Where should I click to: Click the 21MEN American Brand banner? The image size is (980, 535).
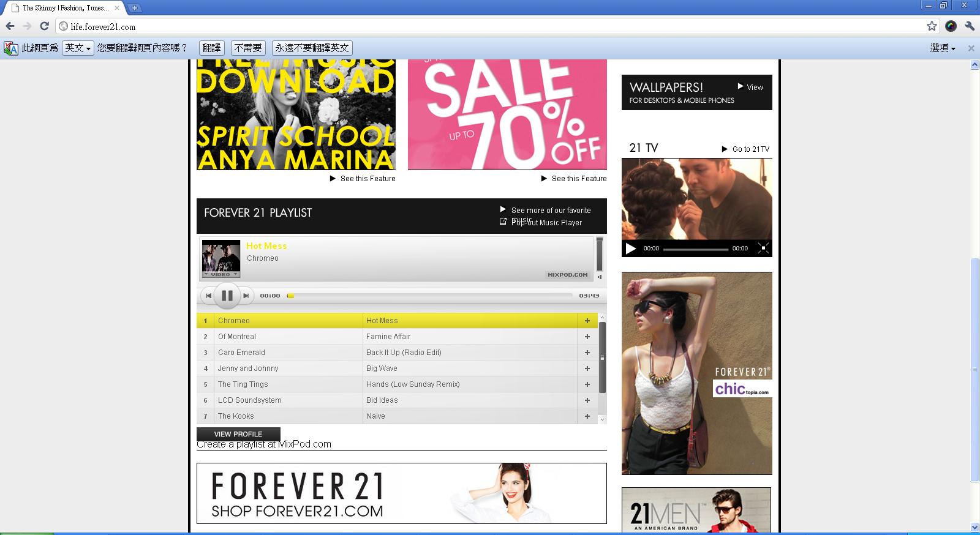click(x=696, y=511)
